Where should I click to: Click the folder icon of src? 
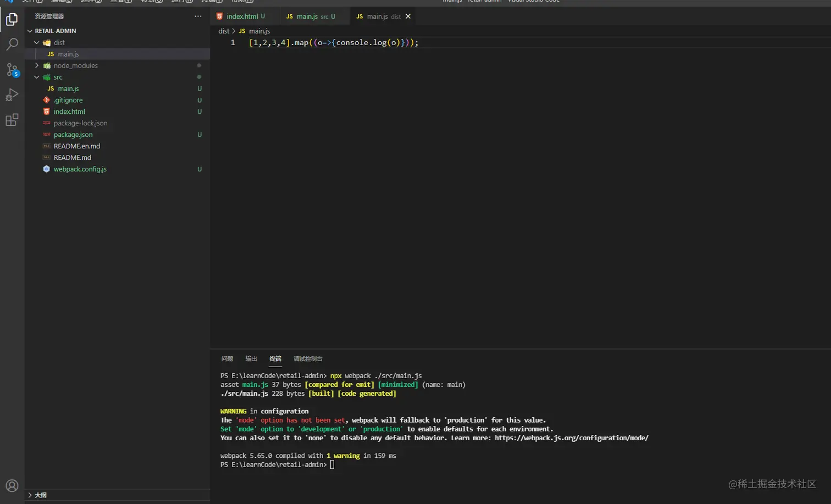(47, 77)
